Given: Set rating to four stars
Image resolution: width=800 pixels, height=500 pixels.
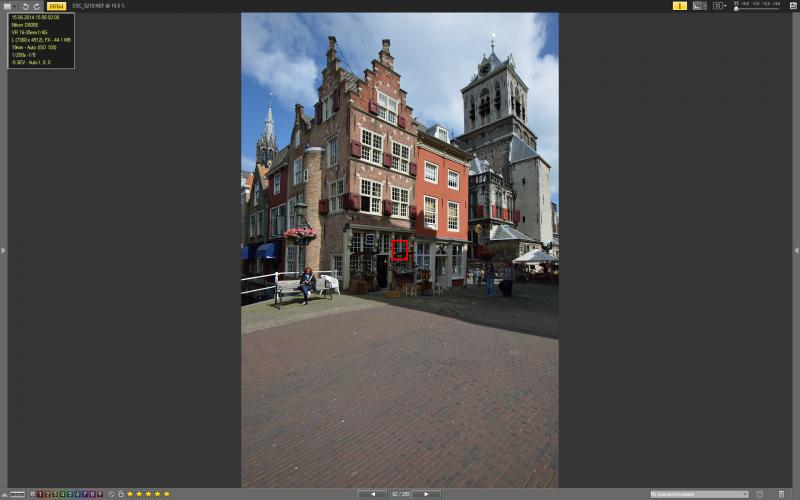Looking at the screenshot, I should pyautogui.click(x=158, y=494).
